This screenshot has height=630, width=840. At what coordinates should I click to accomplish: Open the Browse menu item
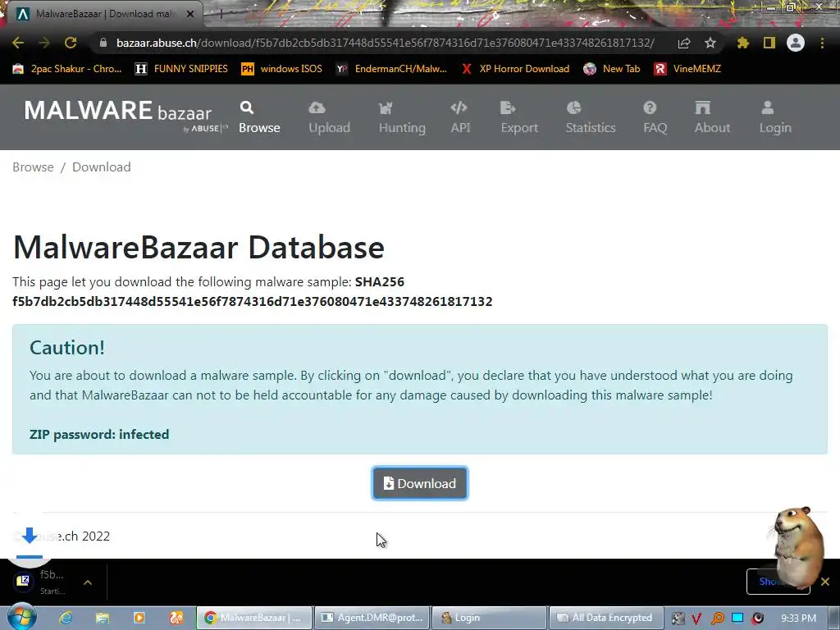[x=259, y=117]
